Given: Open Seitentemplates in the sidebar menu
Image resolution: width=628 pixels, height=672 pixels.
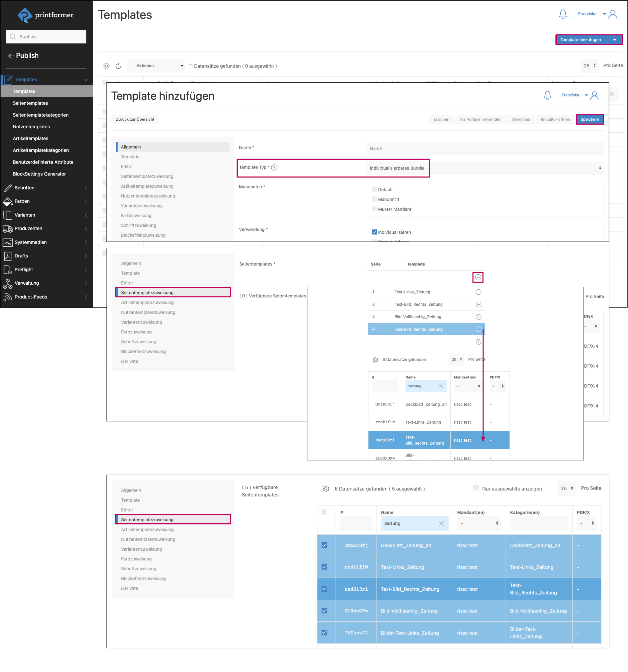Looking at the screenshot, I should 30,103.
